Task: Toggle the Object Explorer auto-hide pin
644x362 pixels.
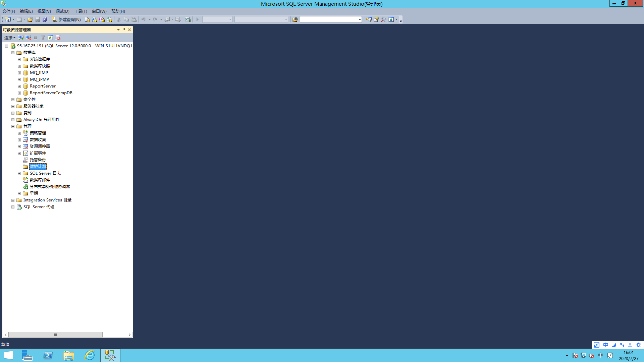Action: (124, 29)
